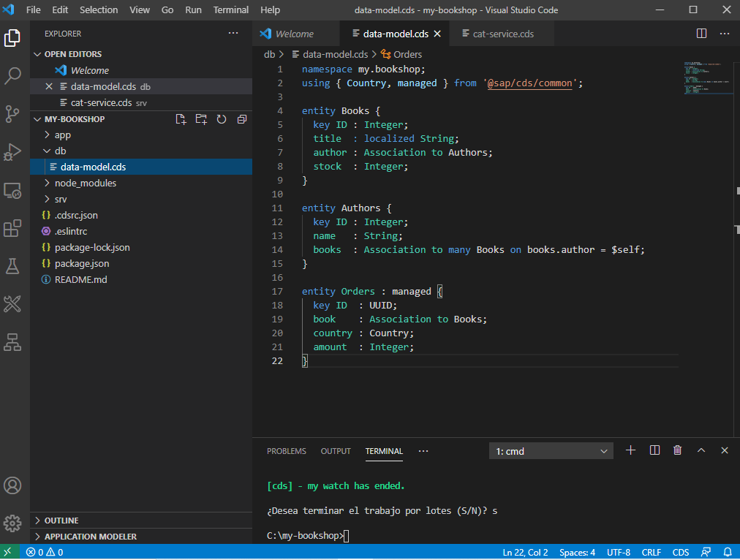Click the code minimap preview
The width and height of the screenshot is (740, 560).
(x=708, y=79)
